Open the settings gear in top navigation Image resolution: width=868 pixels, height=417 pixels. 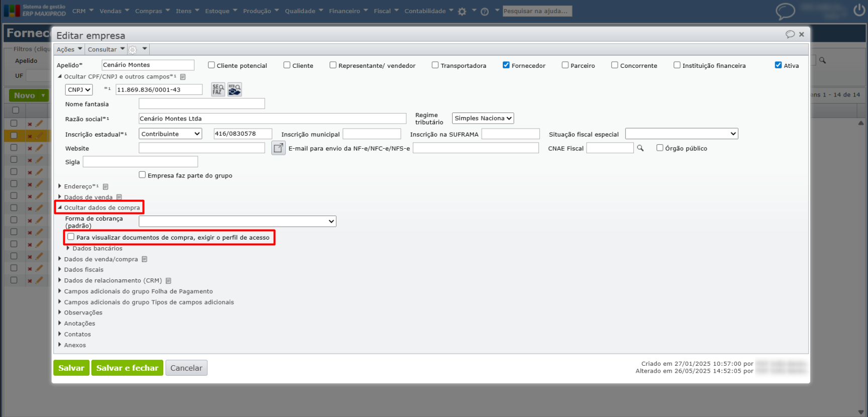click(x=462, y=12)
